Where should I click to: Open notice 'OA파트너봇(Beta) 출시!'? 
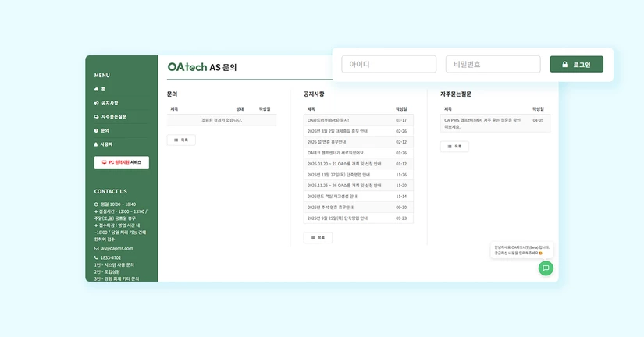click(x=328, y=120)
